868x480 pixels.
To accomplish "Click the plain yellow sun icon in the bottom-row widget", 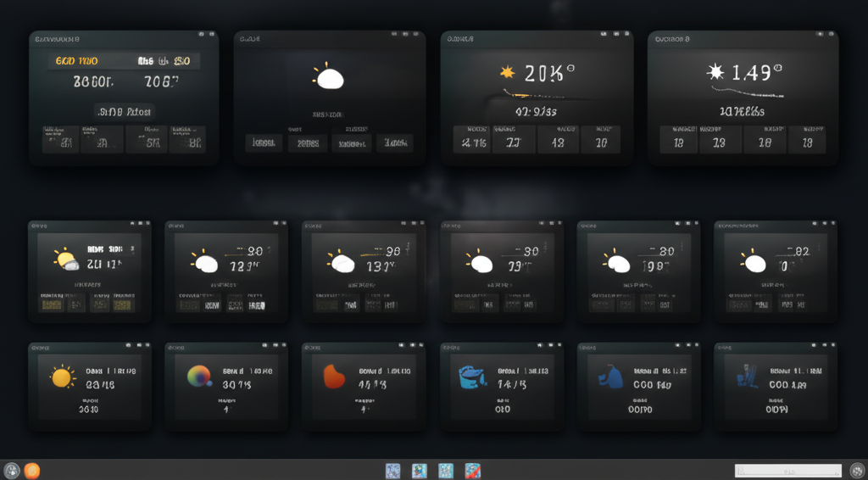I will pos(62,377).
